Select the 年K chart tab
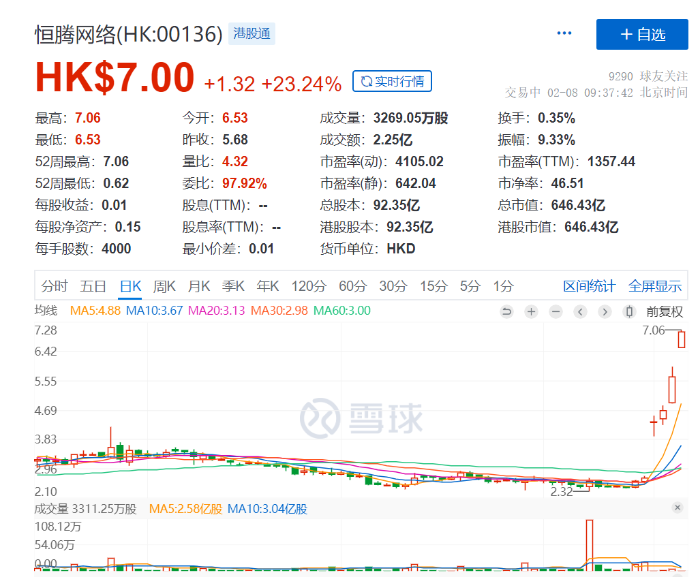Screen dimensions: 700x577 point(267,286)
